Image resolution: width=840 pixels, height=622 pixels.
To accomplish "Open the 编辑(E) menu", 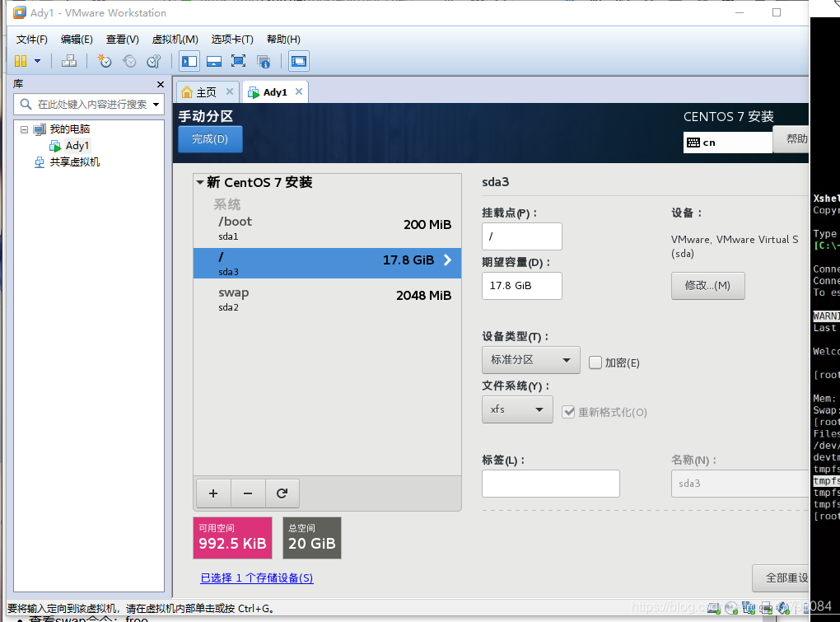I will coord(77,39).
